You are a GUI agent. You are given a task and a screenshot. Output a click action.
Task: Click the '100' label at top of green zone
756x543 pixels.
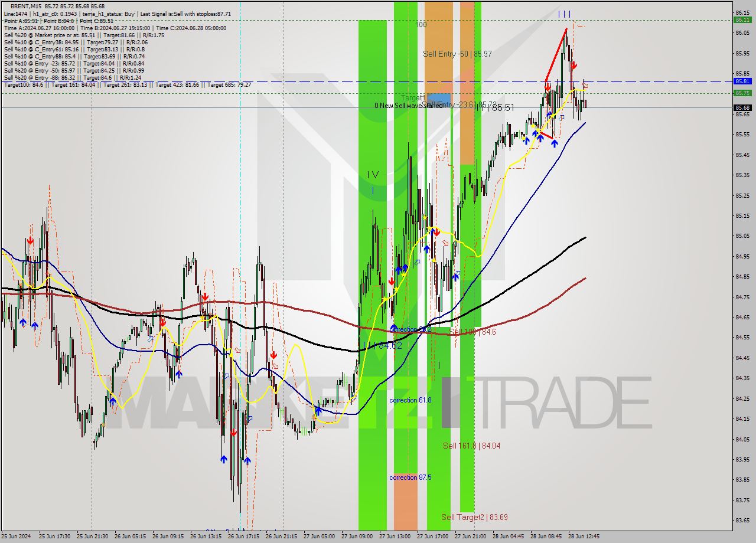[421, 25]
